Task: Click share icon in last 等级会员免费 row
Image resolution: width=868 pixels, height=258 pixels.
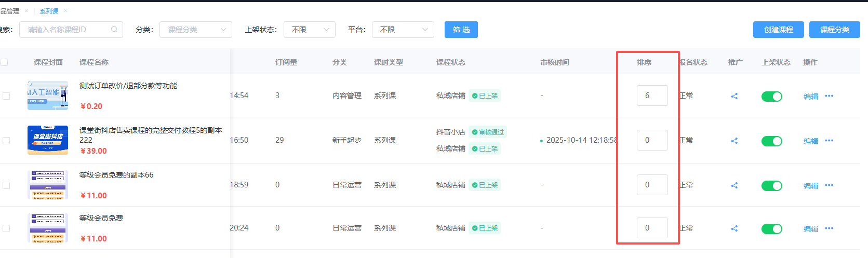Action: [734, 228]
